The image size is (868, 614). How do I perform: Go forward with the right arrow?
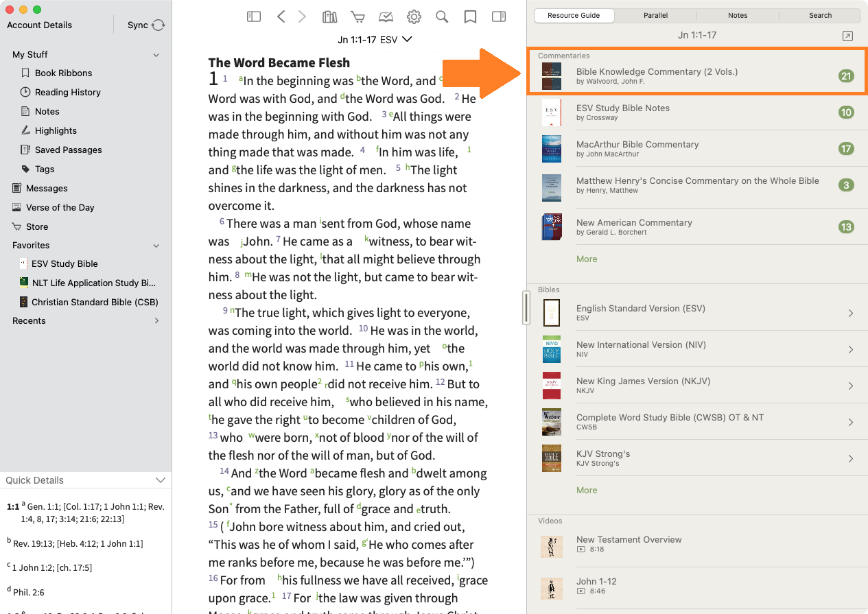302,17
